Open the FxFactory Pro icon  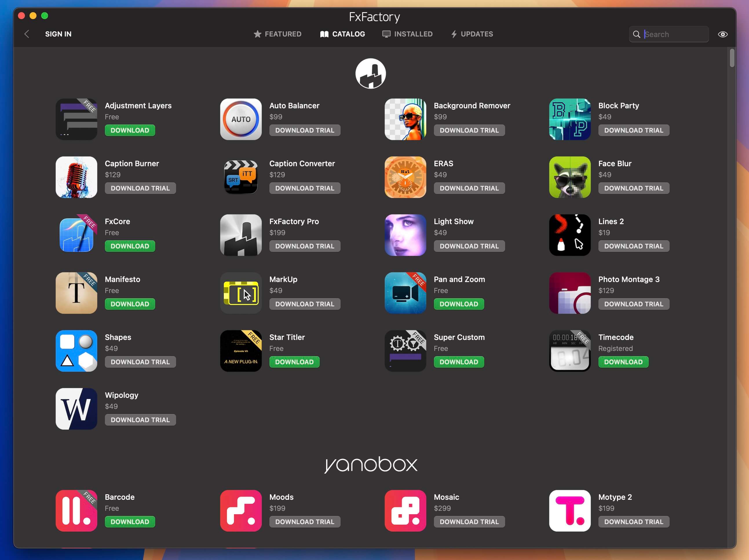(x=240, y=235)
